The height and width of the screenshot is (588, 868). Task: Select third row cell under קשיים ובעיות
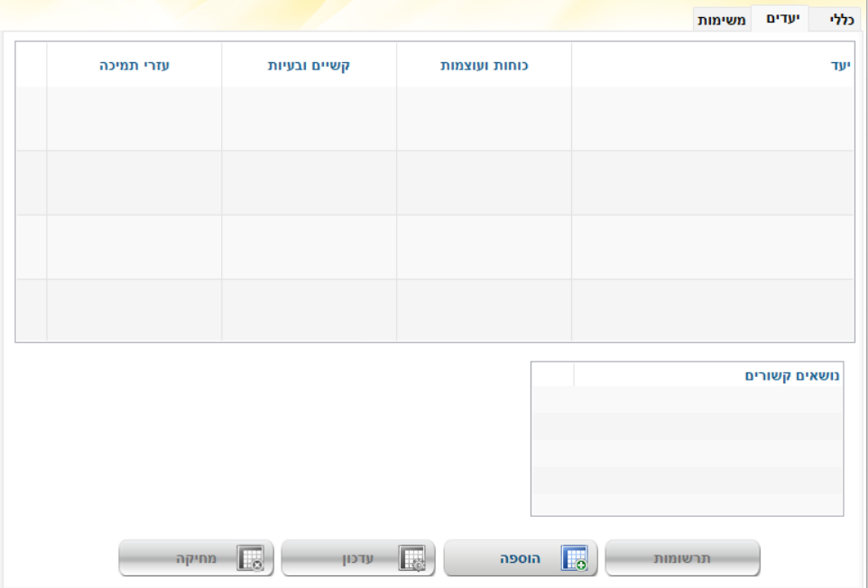click(x=309, y=246)
